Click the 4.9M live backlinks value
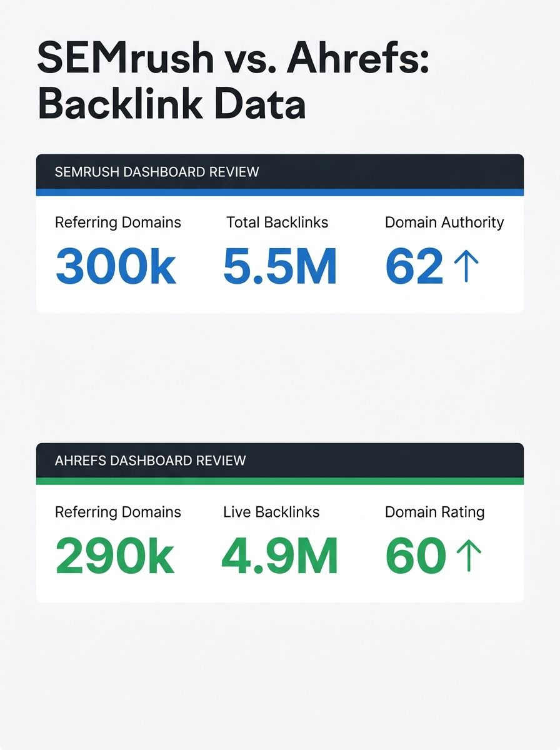Image resolution: width=560 pixels, height=750 pixels. [x=280, y=556]
